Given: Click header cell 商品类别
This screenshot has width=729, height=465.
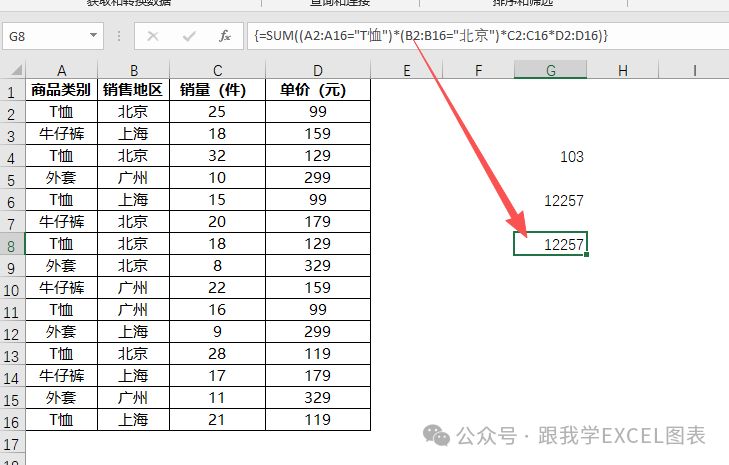Looking at the screenshot, I should (61, 90).
